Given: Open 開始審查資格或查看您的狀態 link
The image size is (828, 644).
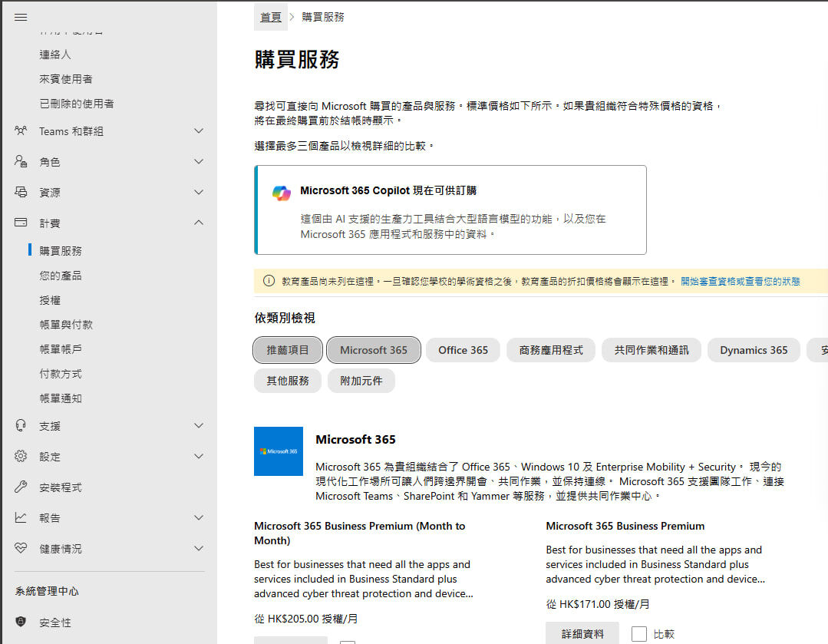Looking at the screenshot, I should [740, 281].
